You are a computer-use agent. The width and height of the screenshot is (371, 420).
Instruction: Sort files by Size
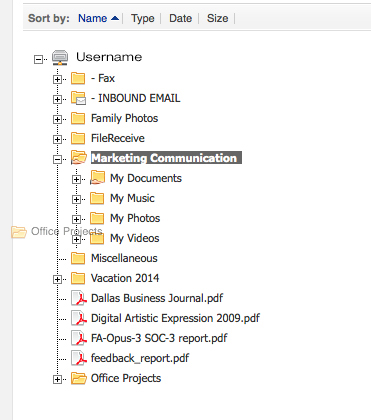pyautogui.click(x=217, y=18)
